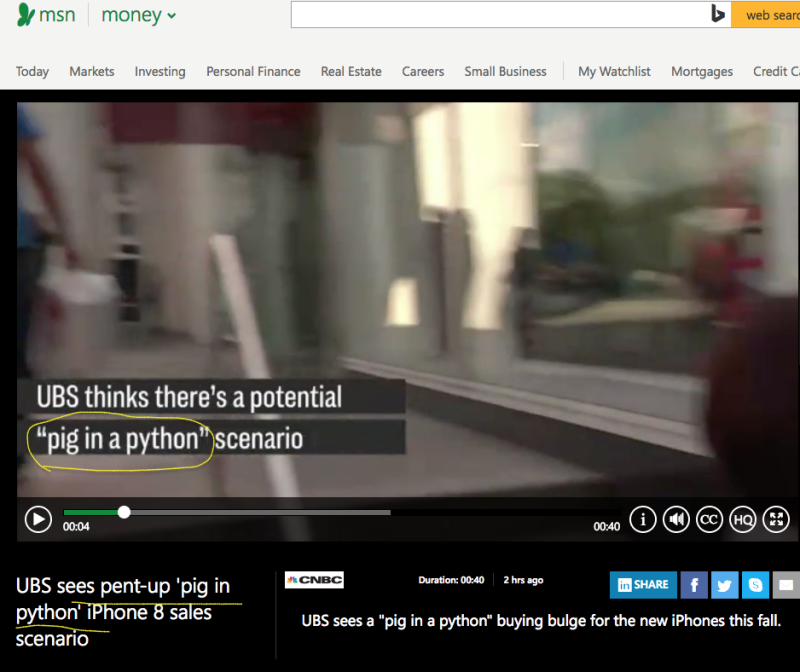Click the video frame area

407,300
